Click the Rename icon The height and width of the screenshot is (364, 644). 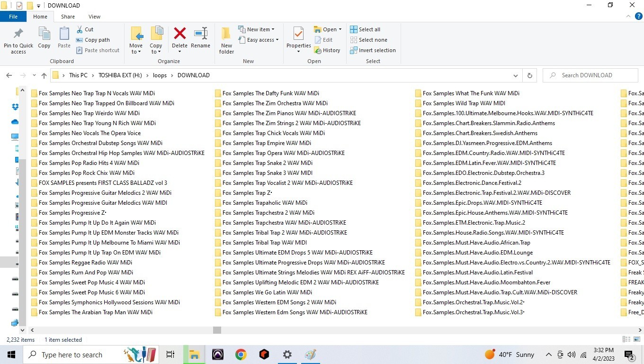(x=201, y=34)
